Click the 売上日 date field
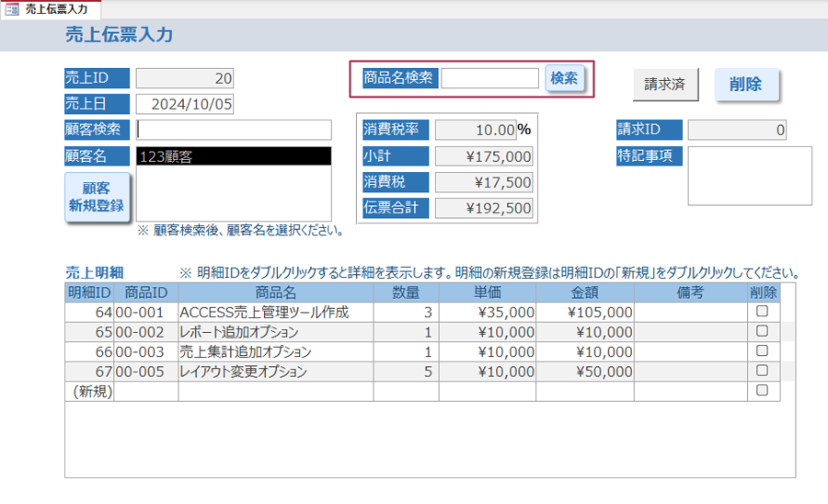 tap(185, 104)
